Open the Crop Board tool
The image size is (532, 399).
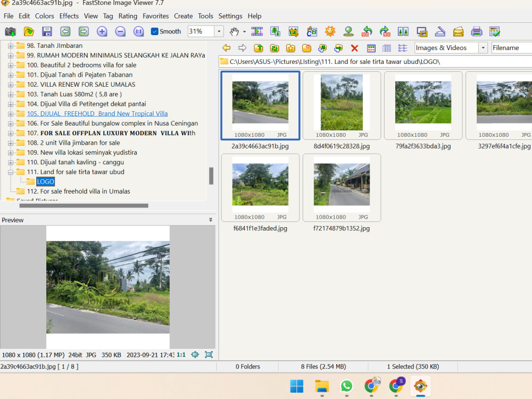(294, 31)
